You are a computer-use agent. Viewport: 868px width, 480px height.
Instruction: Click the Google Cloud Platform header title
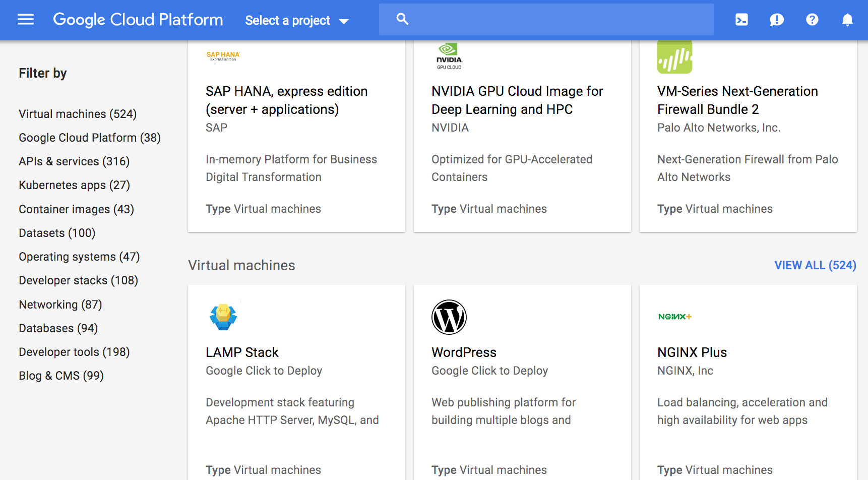(x=138, y=20)
